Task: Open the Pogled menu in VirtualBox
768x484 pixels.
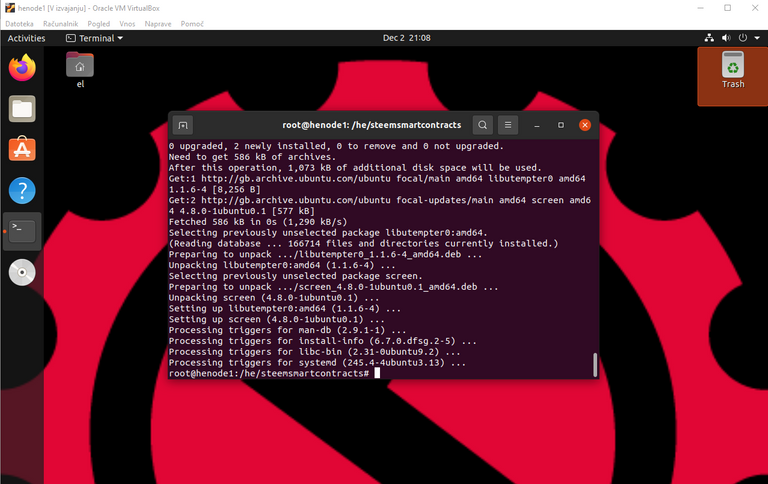Action: 98,24
